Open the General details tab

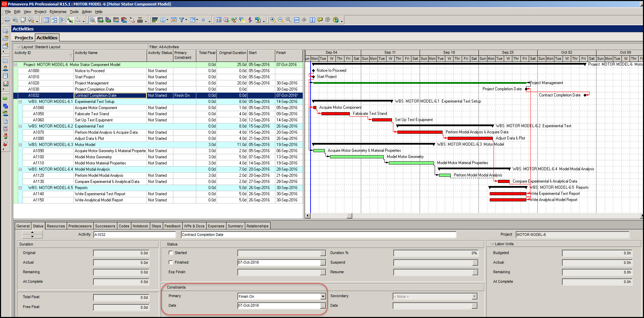(23, 226)
